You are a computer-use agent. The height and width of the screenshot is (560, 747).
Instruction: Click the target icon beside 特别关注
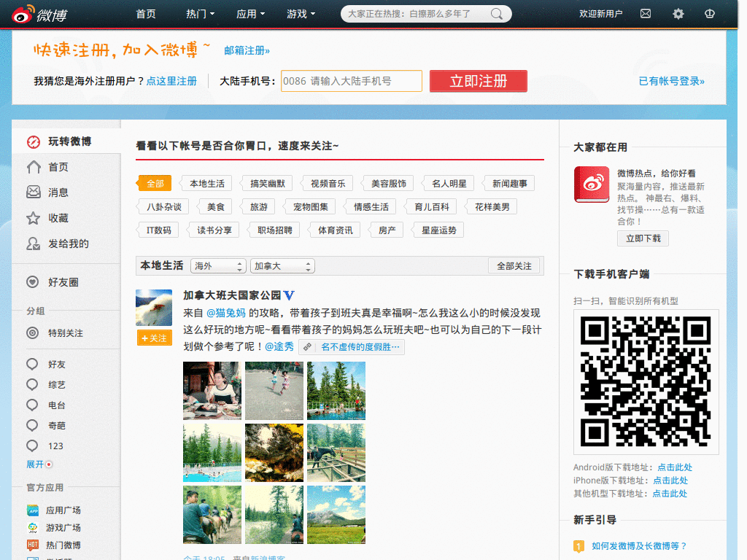32,332
